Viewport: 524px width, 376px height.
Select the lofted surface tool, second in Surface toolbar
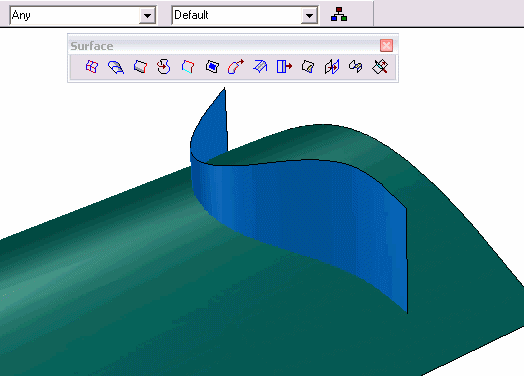point(116,67)
